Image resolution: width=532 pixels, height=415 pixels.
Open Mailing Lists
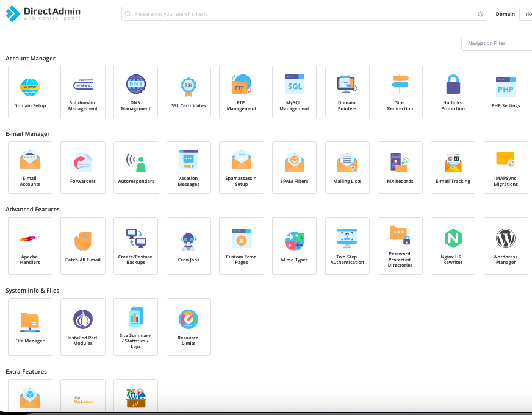(347, 168)
